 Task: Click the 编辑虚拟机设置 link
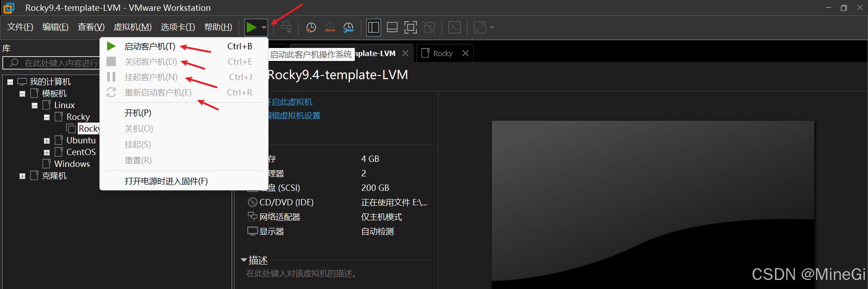coord(294,116)
